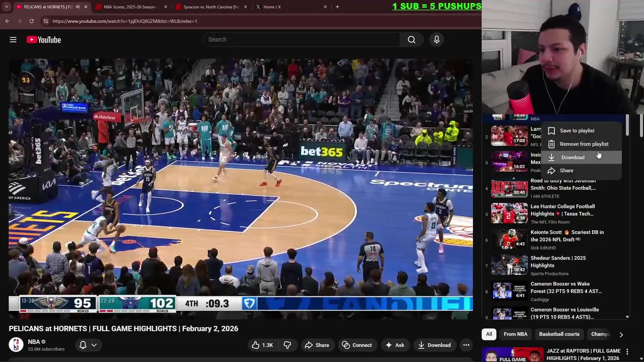Open the YouTube hamburger guide menu
Screen dimensions: 644x362
click(x=13, y=40)
